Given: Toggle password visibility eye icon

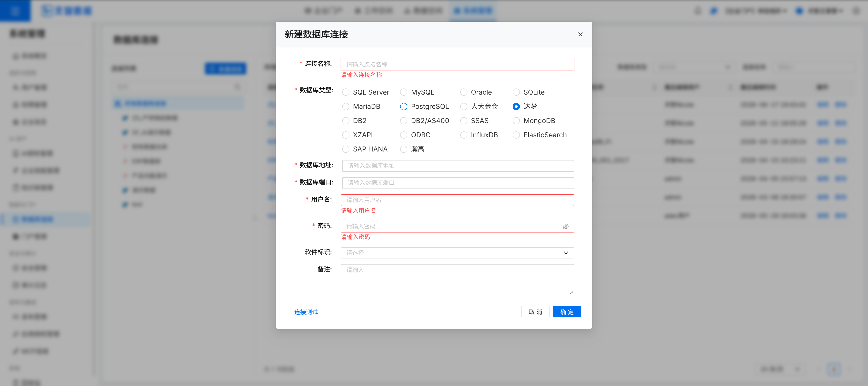Looking at the screenshot, I should tap(566, 226).
